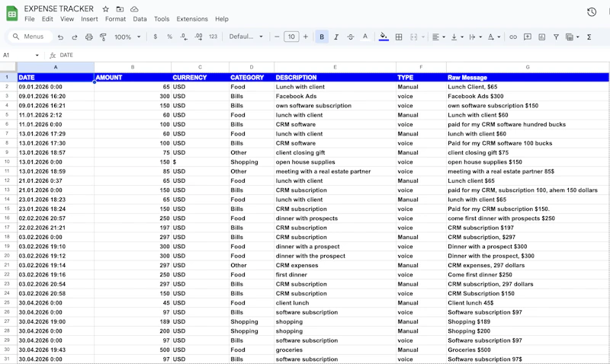Viewport: 610px width, 364px height.
Task: Open version history clock icon
Action: [x=592, y=12]
